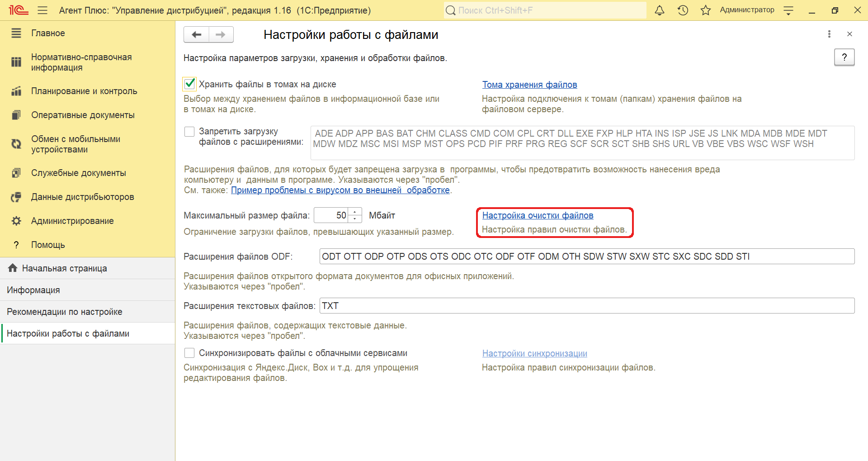Screen dimensions: 868x461
Task: Enable Синхронизировать файлы с облачными сервисами
Action: [x=189, y=353]
